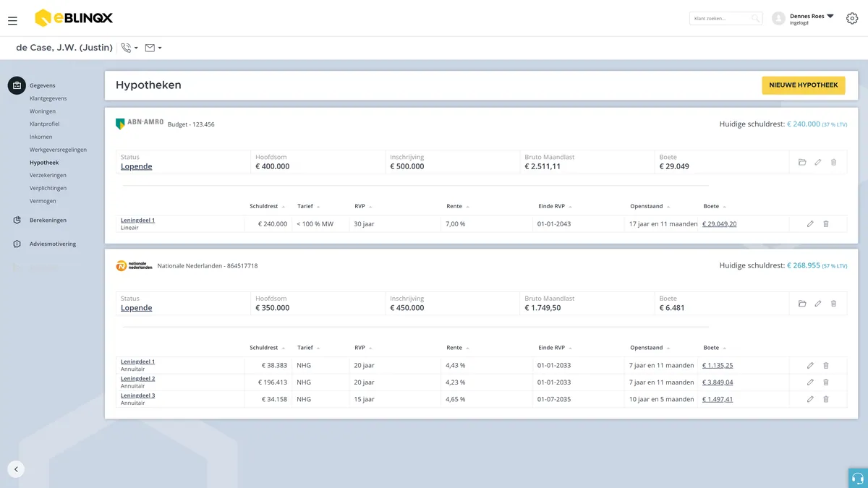Sort the Nationale Nederlanden loan parts by Openstaand
The height and width of the screenshot is (488, 868).
click(x=650, y=348)
